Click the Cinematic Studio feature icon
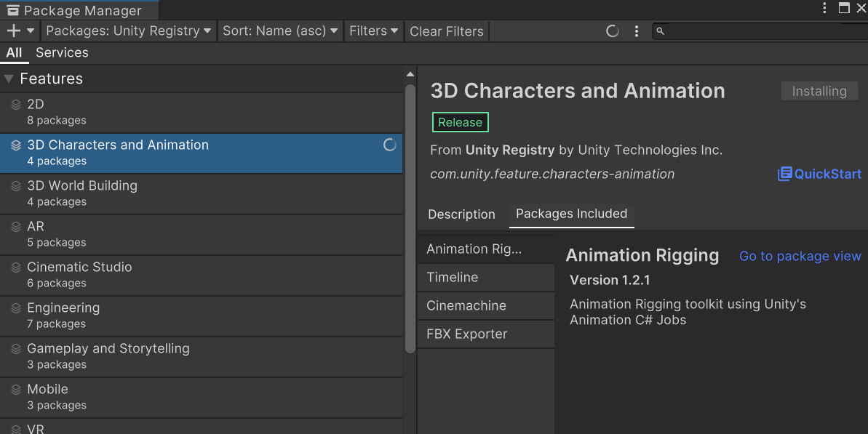 coord(16,268)
